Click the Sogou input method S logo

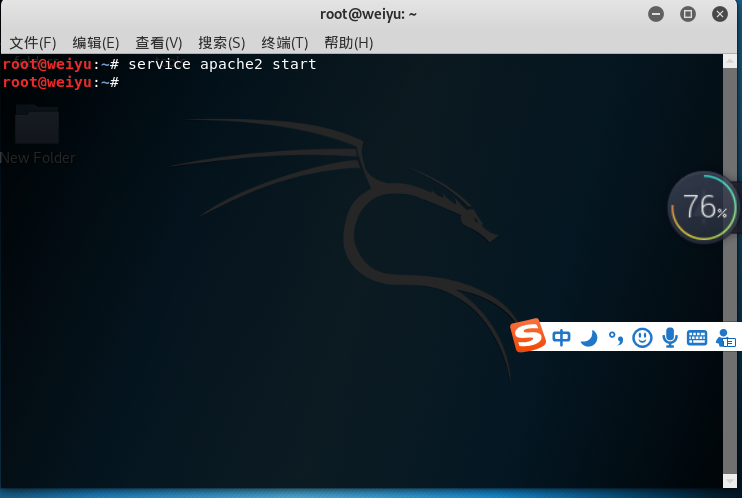coord(527,335)
